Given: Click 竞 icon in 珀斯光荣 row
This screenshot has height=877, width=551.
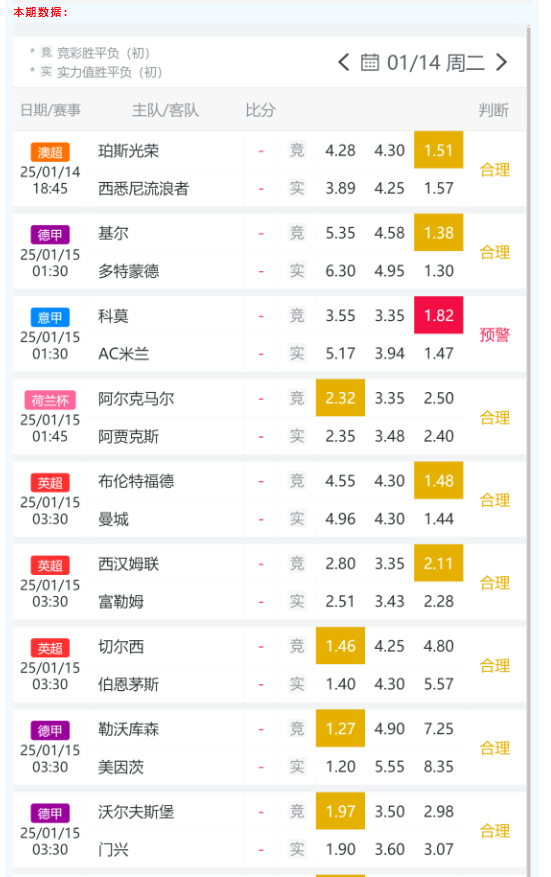Looking at the screenshot, I should pyautogui.click(x=296, y=150).
